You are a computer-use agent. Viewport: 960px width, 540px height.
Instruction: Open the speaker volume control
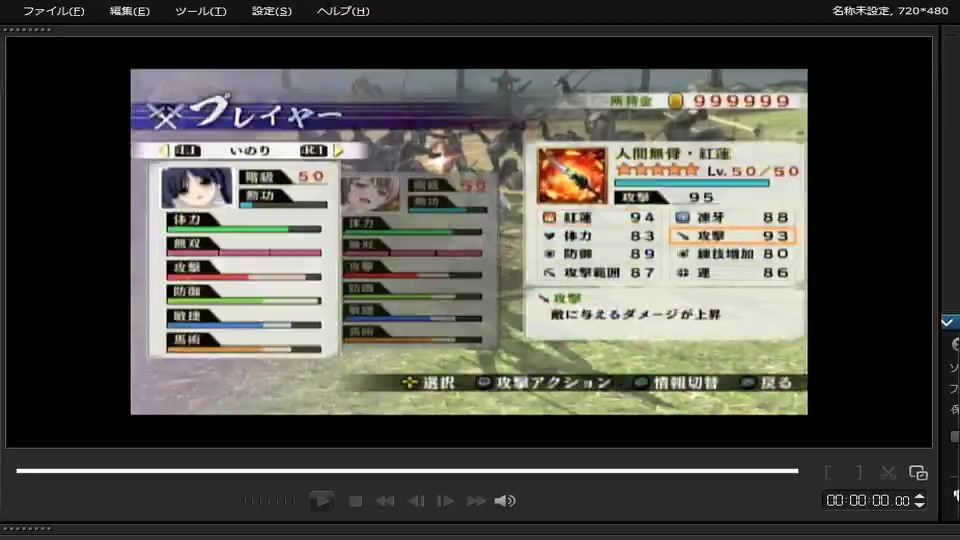coord(504,501)
